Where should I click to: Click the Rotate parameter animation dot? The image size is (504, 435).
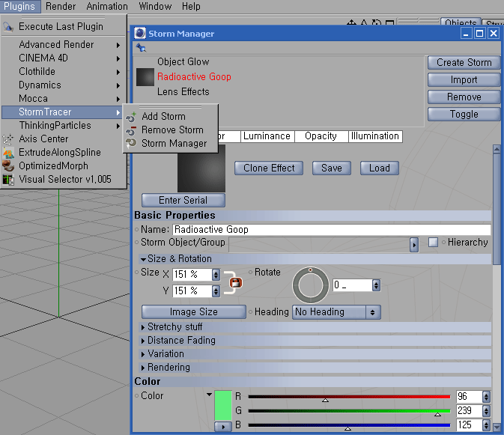click(x=250, y=272)
